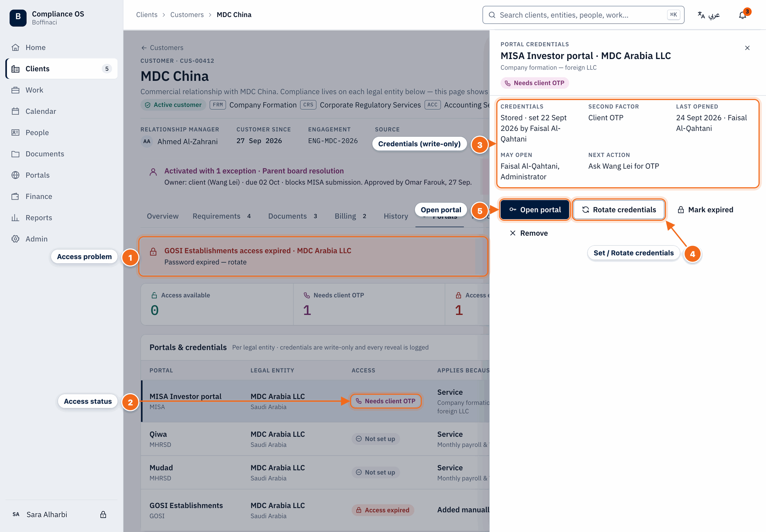
Task: Click Rotate credentials button
Action: coord(619,210)
